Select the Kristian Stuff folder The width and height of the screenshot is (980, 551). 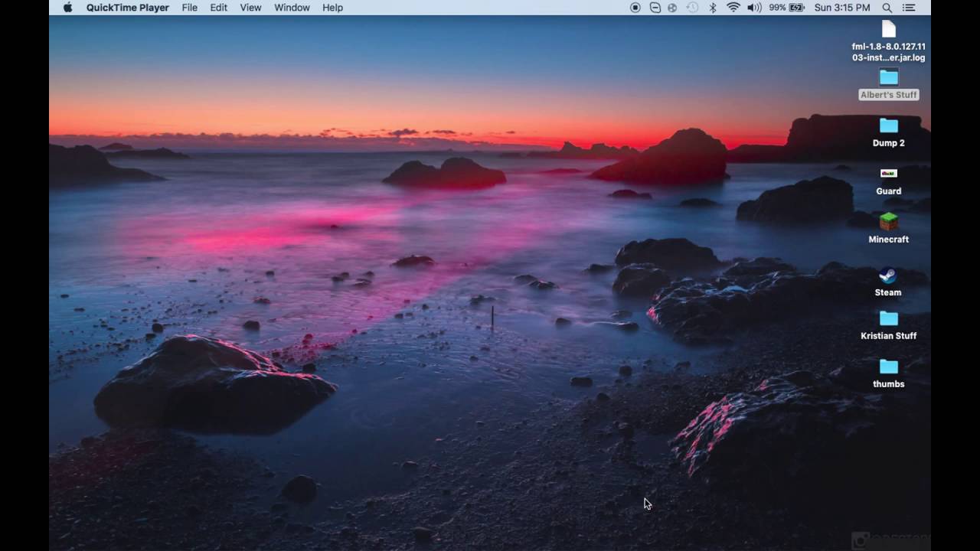(888, 324)
